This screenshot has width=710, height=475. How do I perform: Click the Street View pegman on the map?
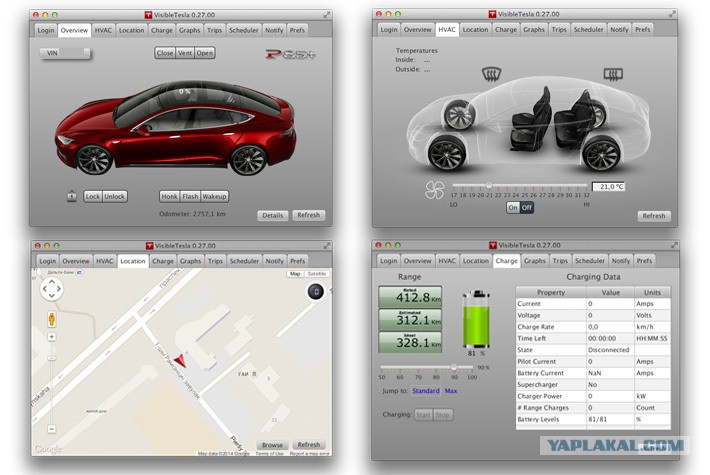[52, 319]
